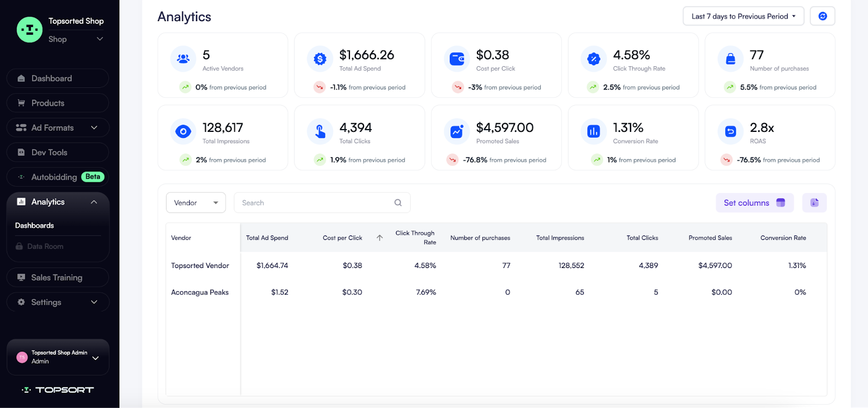The width and height of the screenshot is (868, 408).
Task: Click the Topsort logo at the sidebar bottom
Action: pyautogui.click(x=58, y=390)
